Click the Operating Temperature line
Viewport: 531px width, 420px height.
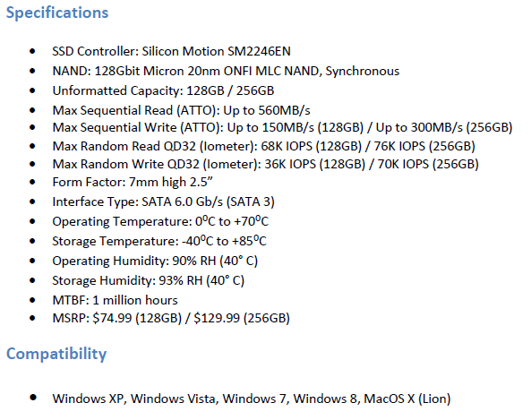click(x=160, y=221)
